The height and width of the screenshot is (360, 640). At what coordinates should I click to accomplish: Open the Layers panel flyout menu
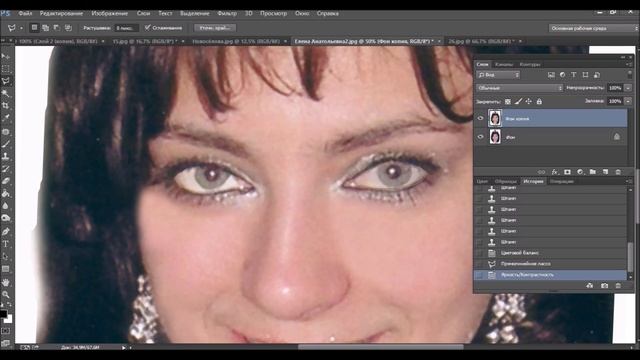628,64
